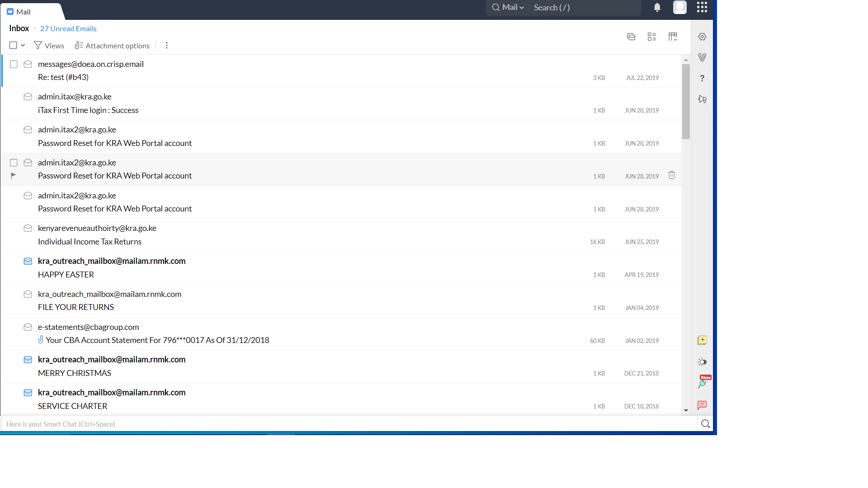Toggle night mode brightness icon
Viewport: 868px width, 488px height.
point(702,362)
